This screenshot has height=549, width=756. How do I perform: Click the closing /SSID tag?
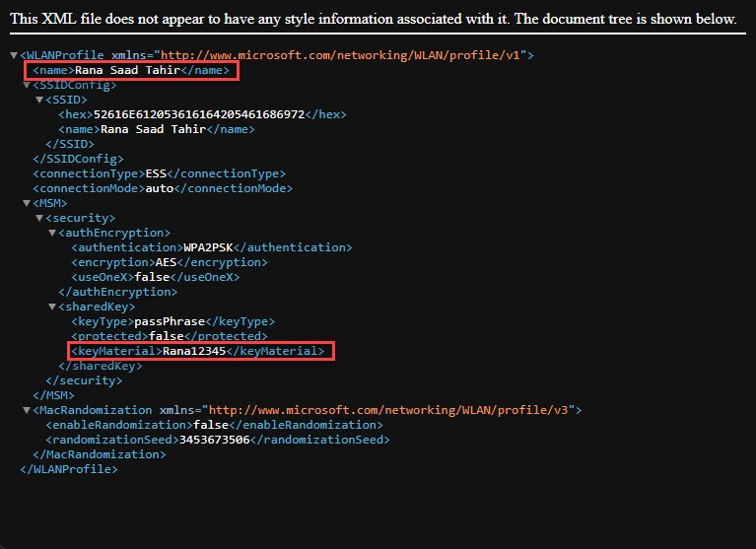coord(70,144)
